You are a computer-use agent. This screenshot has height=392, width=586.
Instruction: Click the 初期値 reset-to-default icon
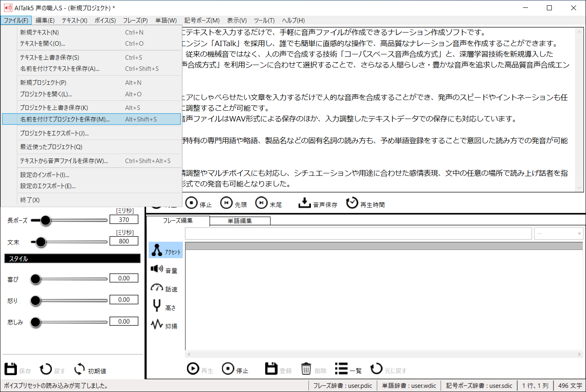pos(79,369)
